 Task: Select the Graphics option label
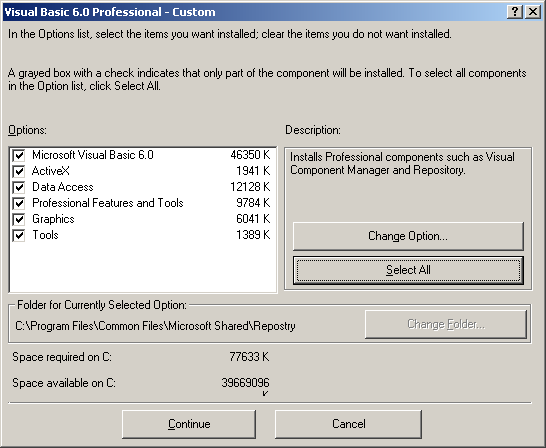point(53,219)
